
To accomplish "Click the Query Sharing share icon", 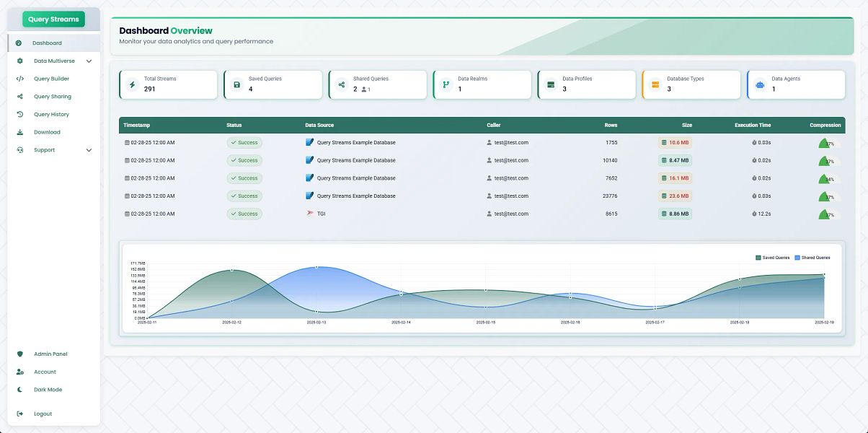I will [19, 96].
